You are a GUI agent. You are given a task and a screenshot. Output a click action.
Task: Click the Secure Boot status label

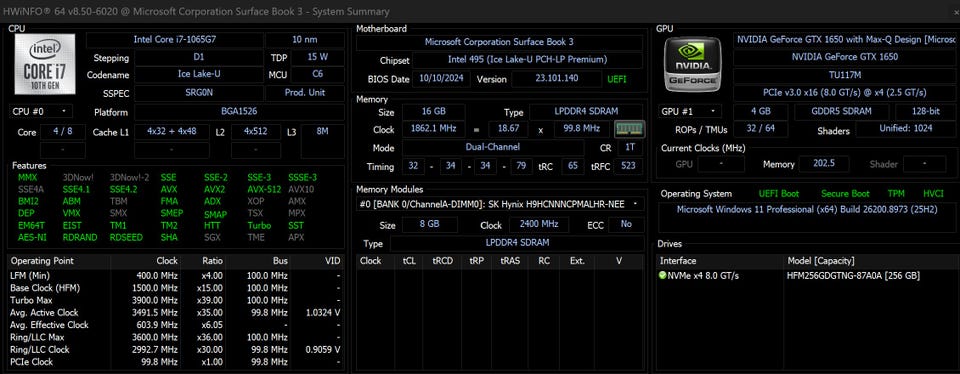[845, 193]
